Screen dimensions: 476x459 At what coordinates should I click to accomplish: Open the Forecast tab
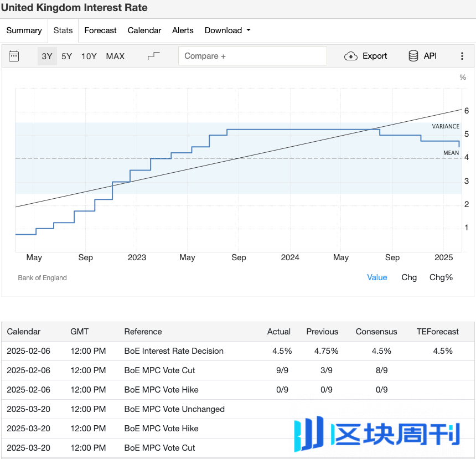(x=101, y=30)
